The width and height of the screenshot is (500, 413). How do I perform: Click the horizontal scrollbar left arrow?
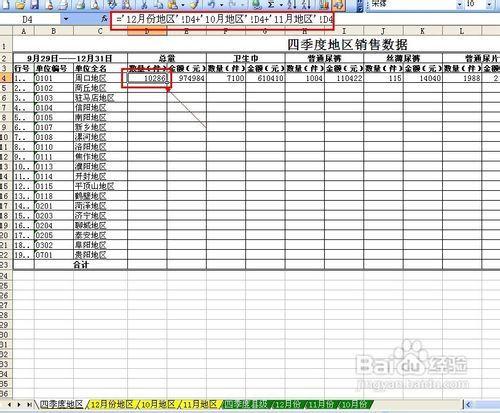pos(468,405)
